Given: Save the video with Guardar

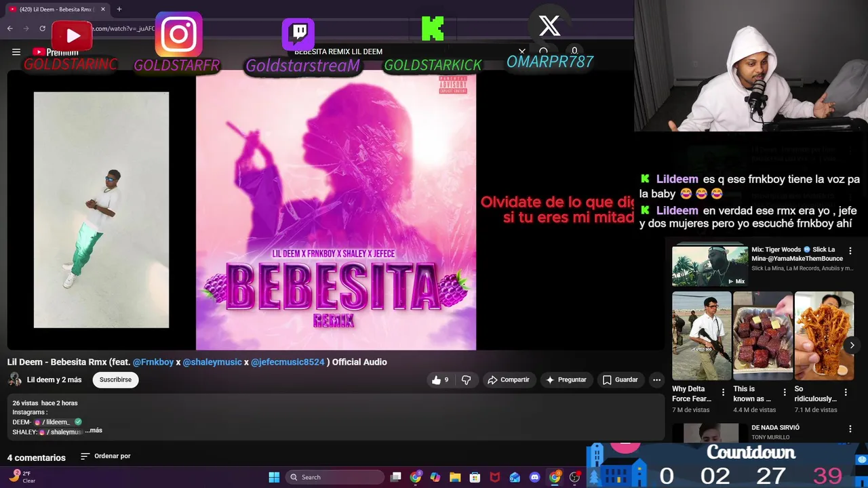Looking at the screenshot, I should tap(620, 380).
